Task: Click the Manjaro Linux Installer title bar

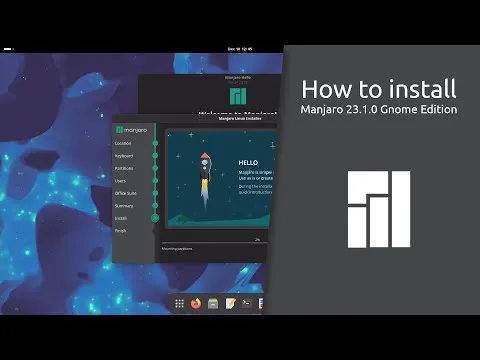Action: (x=240, y=119)
